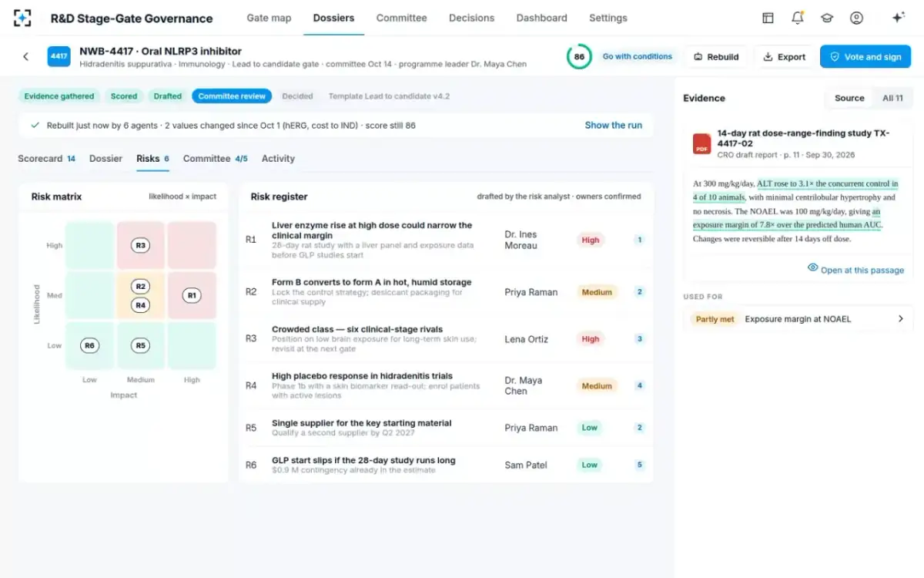Go back using the left chevron arrow

[25, 56]
